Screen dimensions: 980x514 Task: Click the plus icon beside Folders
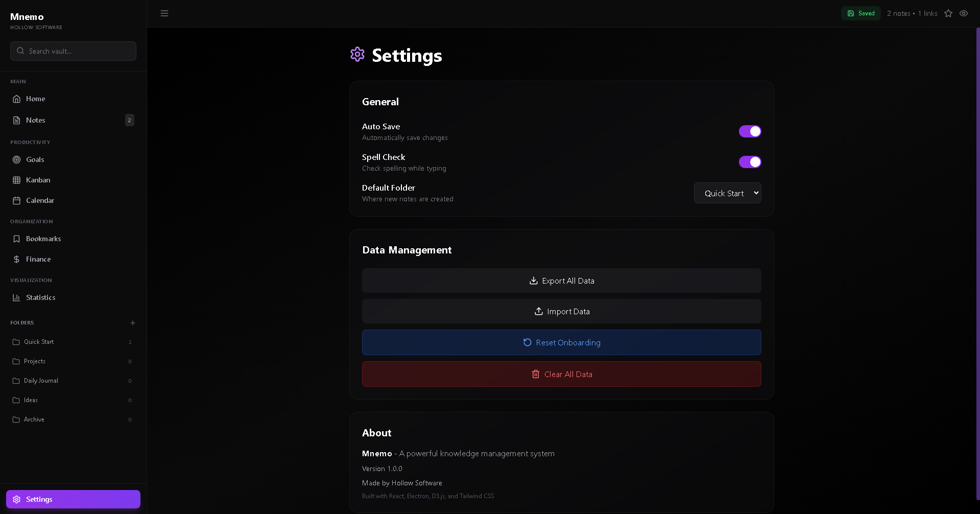[133, 323]
